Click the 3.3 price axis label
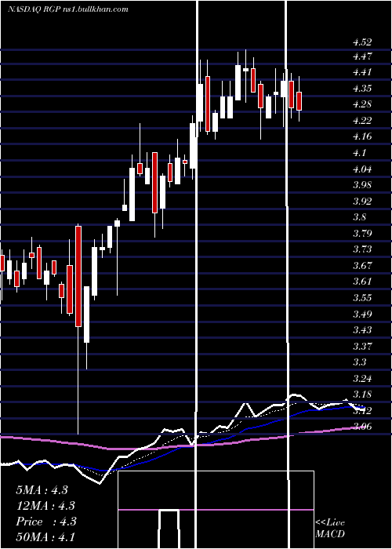 tap(359, 362)
